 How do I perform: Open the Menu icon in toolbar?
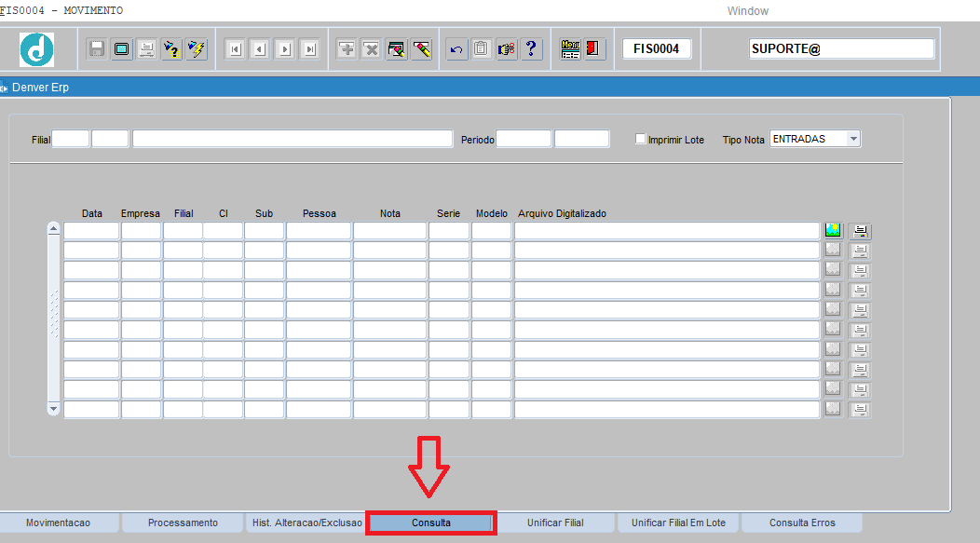coord(570,48)
